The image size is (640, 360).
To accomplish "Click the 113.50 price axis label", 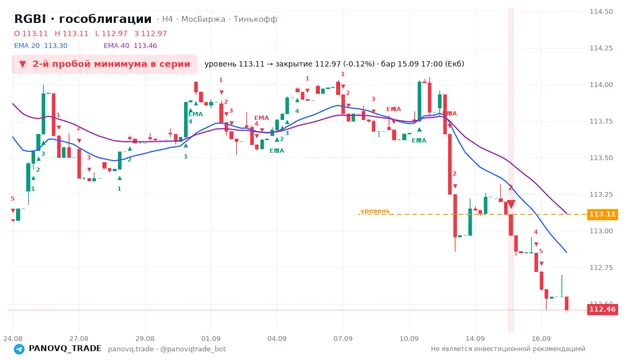I will tap(601, 158).
